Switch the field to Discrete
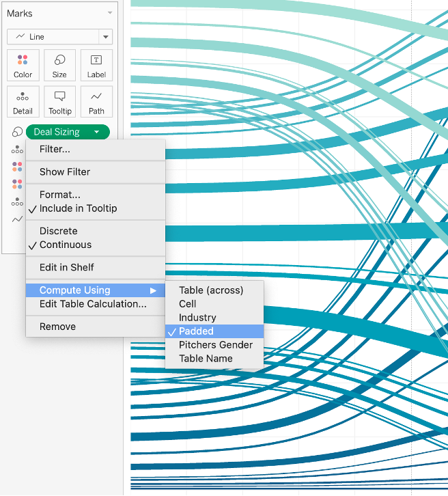Image resolution: width=448 pixels, height=496 pixels. pos(96,231)
